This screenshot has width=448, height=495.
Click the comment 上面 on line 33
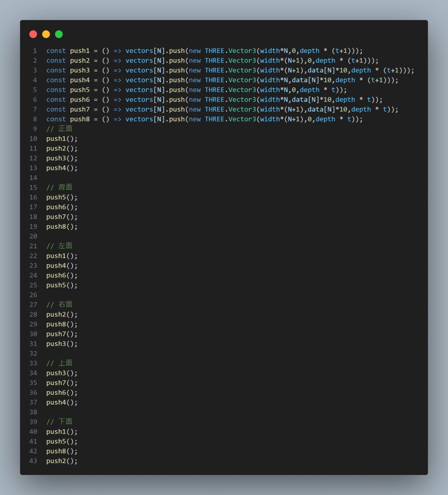click(x=59, y=363)
